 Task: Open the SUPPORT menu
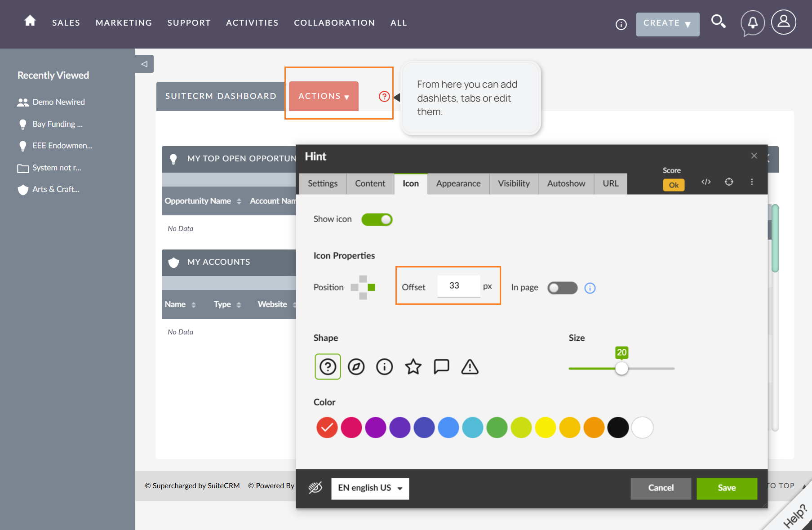(x=189, y=23)
